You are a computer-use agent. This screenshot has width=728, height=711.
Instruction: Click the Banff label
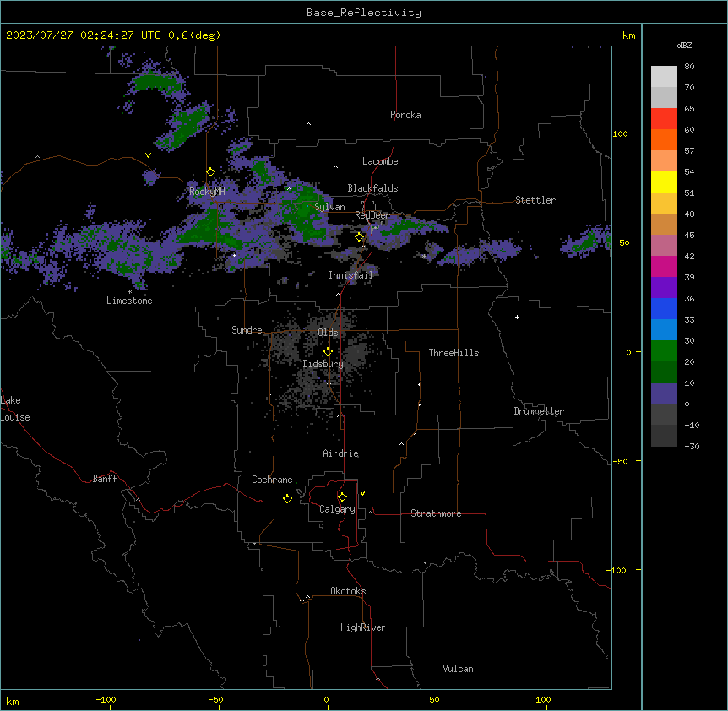pos(105,479)
